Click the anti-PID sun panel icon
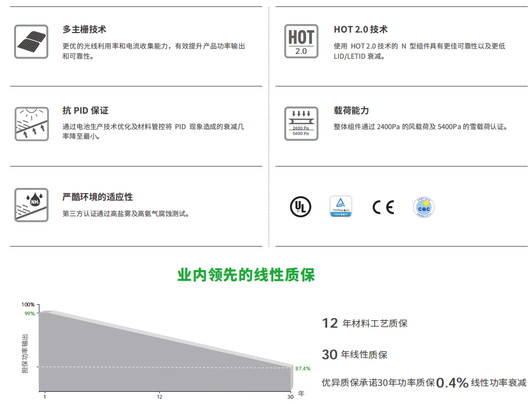The image size is (532, 404). point(31,123)
